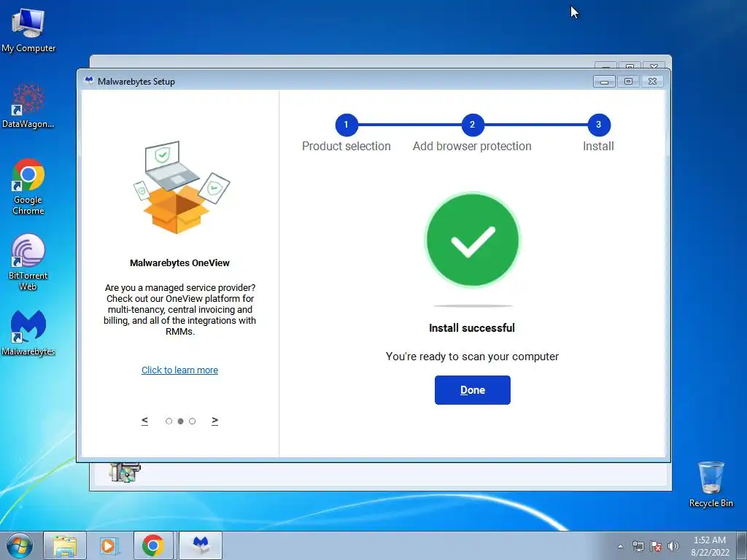The height and width of the screenshot is (560, 747).
Task: Advance to next slide with the > arrow
Action: click(215, 421)
